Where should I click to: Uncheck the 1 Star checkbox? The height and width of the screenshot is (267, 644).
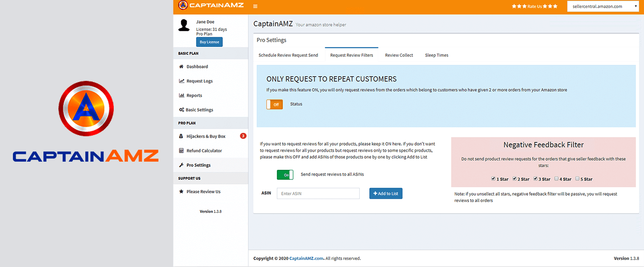tap(493, 178)
